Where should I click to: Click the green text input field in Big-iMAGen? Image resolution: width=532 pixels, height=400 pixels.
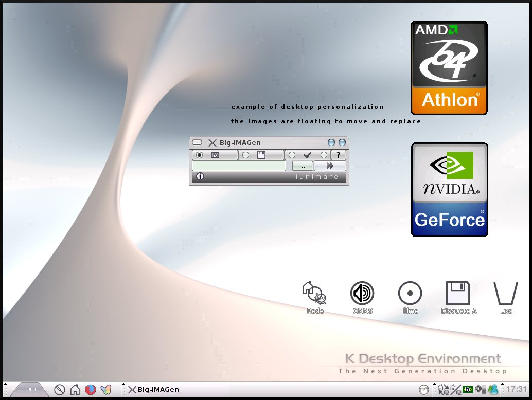pos(239,166)
